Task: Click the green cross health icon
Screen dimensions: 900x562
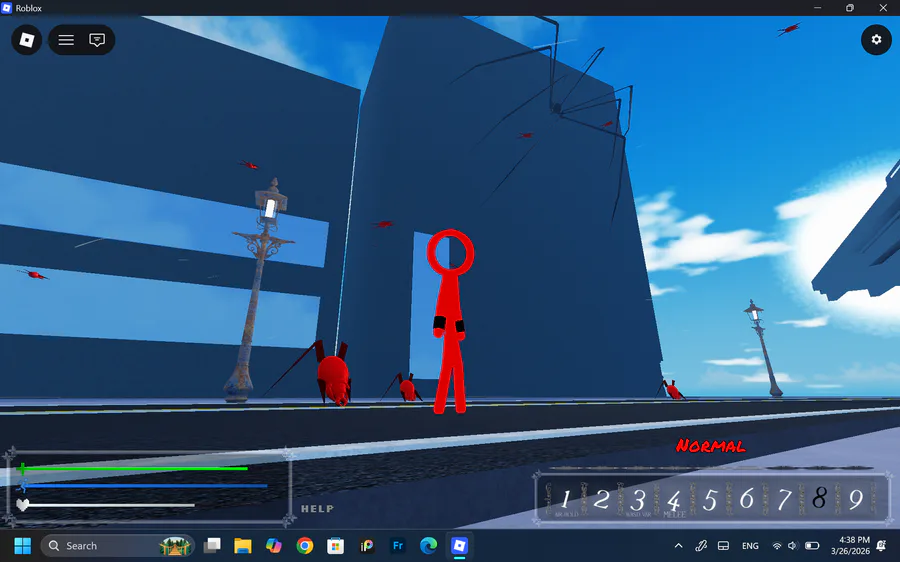Action: click(x=22, y=469)
